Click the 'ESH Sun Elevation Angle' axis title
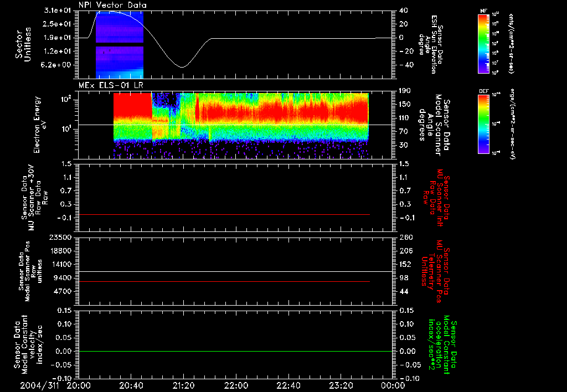Screen dimensions: 567x392 coord(430,44)
